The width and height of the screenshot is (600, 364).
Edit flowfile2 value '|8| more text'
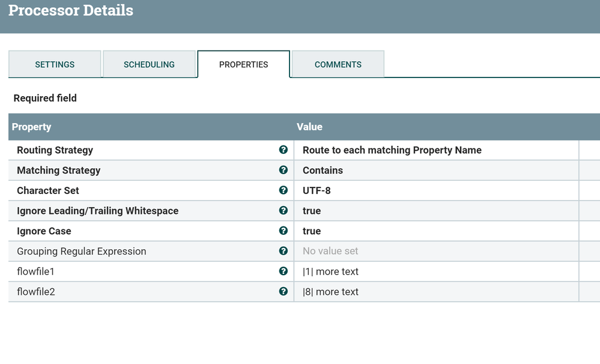click(330, 292)
